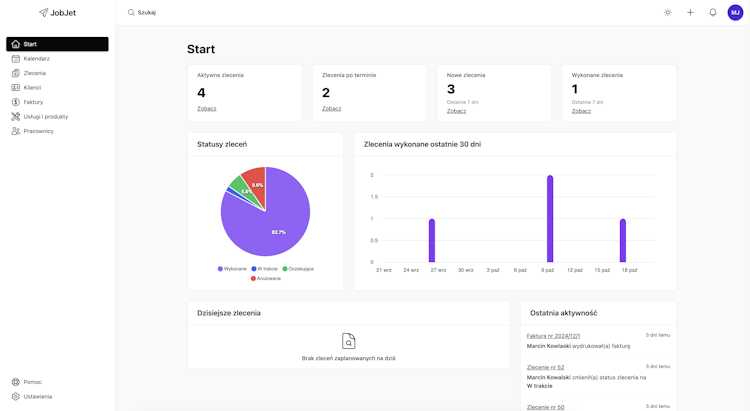750x411 pixels.
Task: Click the JobJet paper plane logo
Action: [43, 13]
